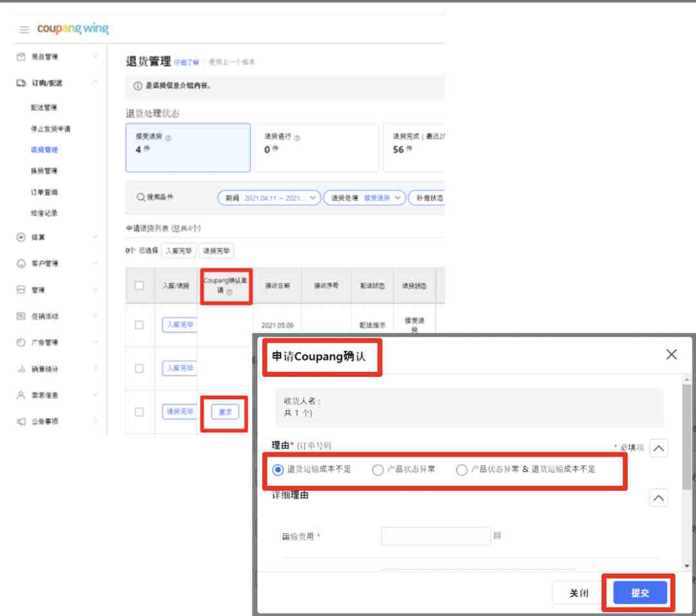Click the truck icon for 订购/配送
The width and height of the screenshot is (696, 616).
pyautogui.click(x=21, y=82)
